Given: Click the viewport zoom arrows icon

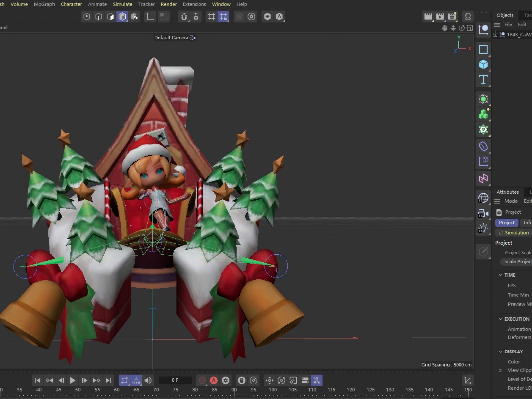Looking at the screenshot, I should (453, 28).
